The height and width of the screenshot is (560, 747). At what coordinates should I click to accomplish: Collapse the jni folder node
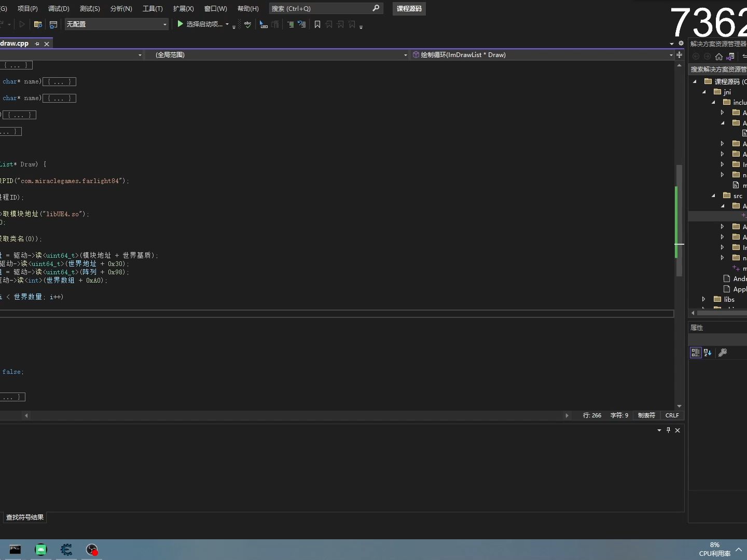click(704, 92)
